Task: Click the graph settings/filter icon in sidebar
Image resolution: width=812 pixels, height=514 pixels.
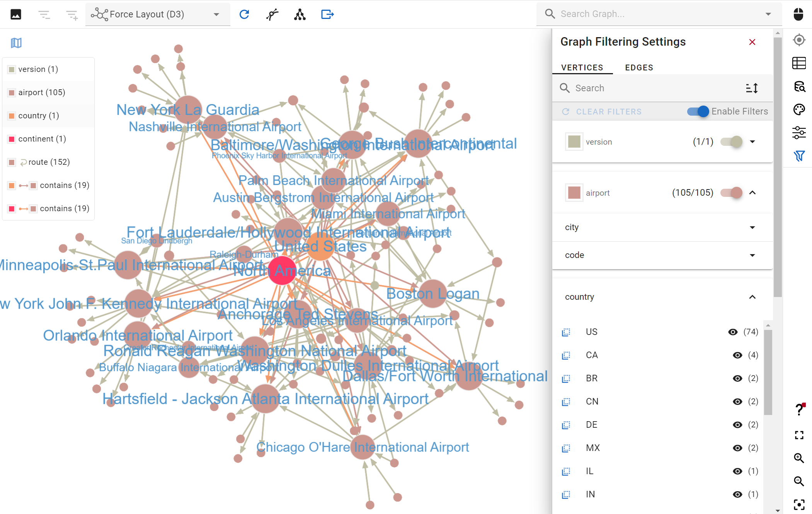Action: click(x=799, y=155)
